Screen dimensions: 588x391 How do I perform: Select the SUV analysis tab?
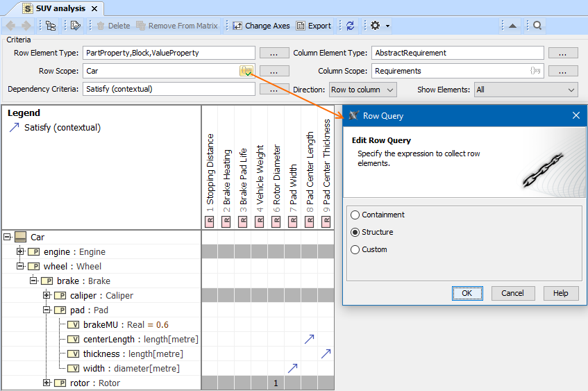pyautogui.click(x=60, y=8)
